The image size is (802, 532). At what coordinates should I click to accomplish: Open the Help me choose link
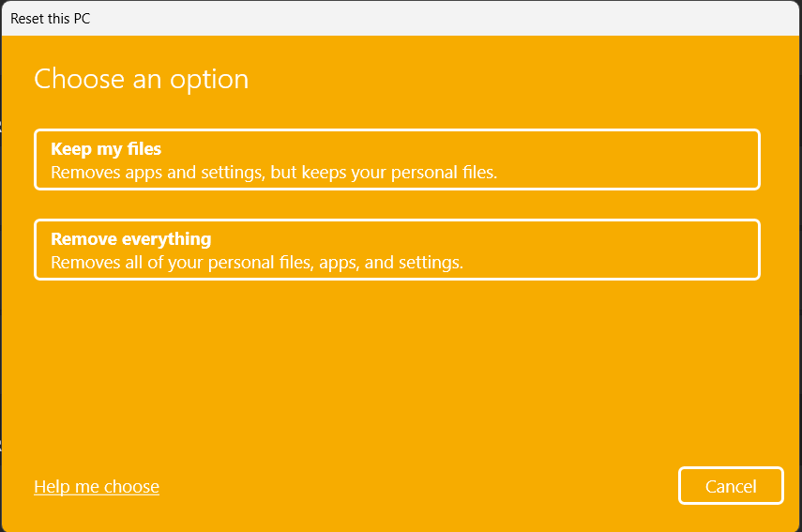(x=97, y=486)
